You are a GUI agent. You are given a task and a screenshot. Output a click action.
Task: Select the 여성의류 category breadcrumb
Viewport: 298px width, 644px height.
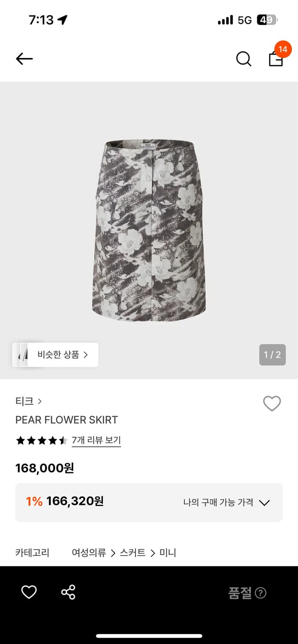(89, 553)
